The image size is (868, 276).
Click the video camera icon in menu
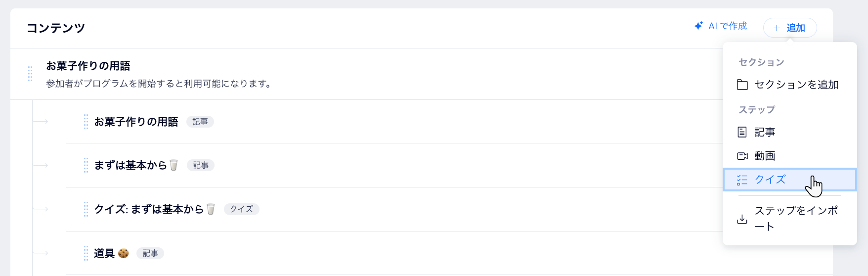[x=742, y=156]
